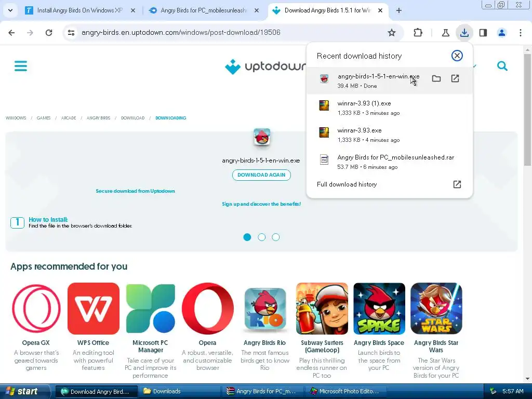Open the red Opera browser app card
Viewport: 532px width, 399px height.
[x=208, y=327]
